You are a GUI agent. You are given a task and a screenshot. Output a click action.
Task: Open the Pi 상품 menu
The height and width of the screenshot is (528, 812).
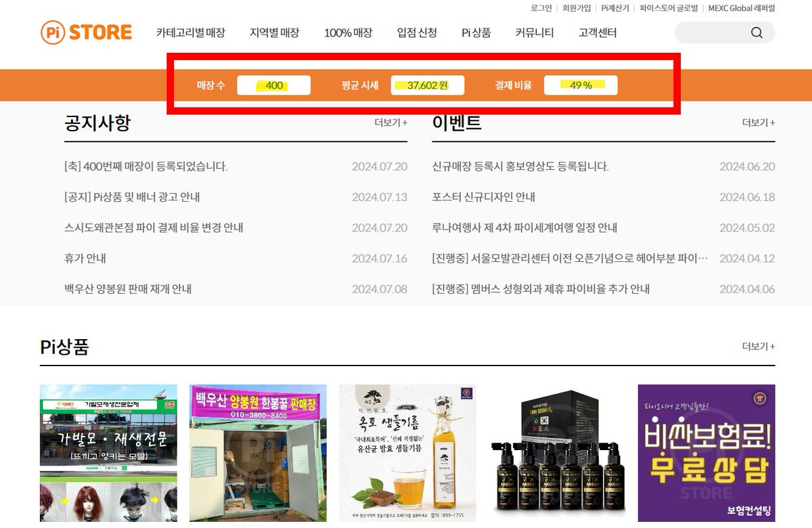[x=476, y=32]
